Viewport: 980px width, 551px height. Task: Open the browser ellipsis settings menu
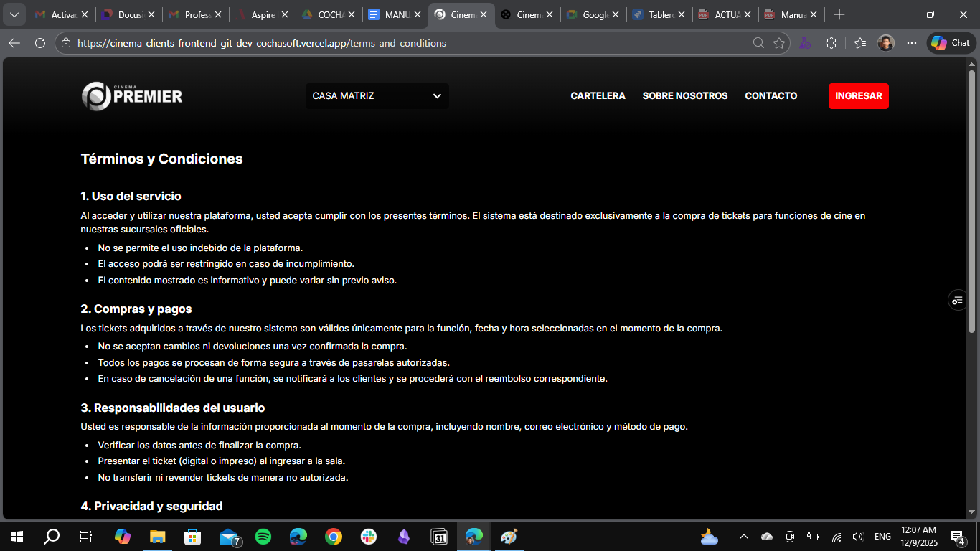tap(912, 43)
